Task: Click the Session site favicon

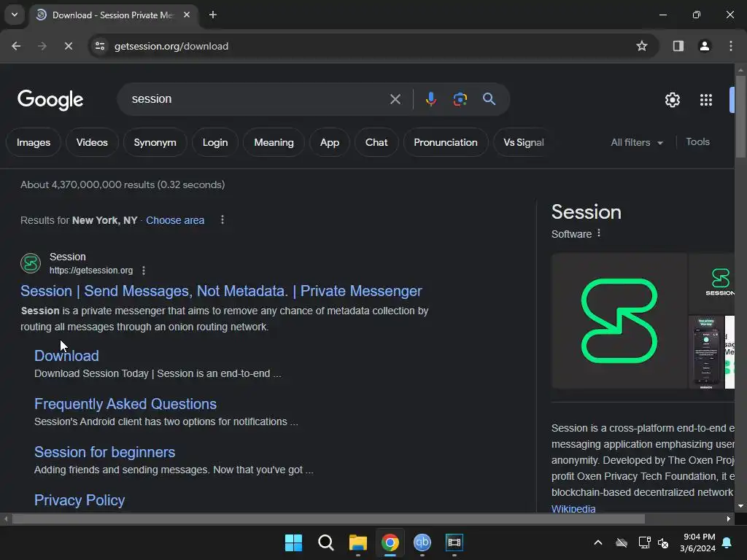Action: pos(31,262)
